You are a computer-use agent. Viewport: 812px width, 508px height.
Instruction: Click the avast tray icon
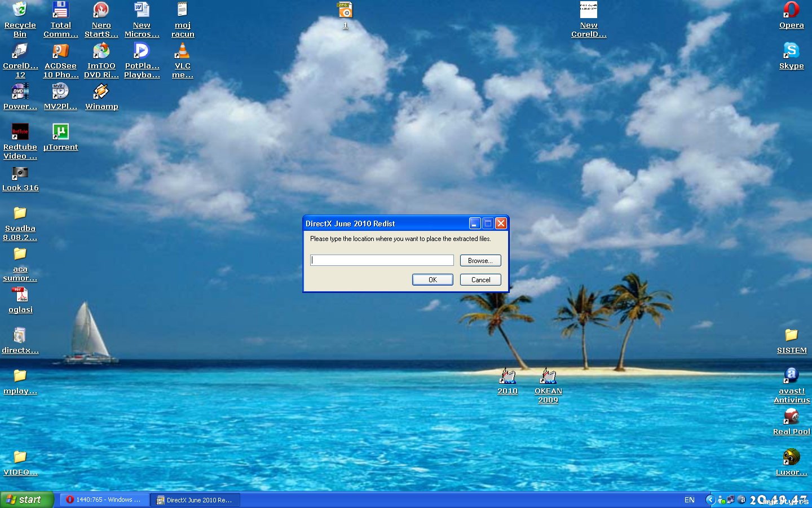742,500
